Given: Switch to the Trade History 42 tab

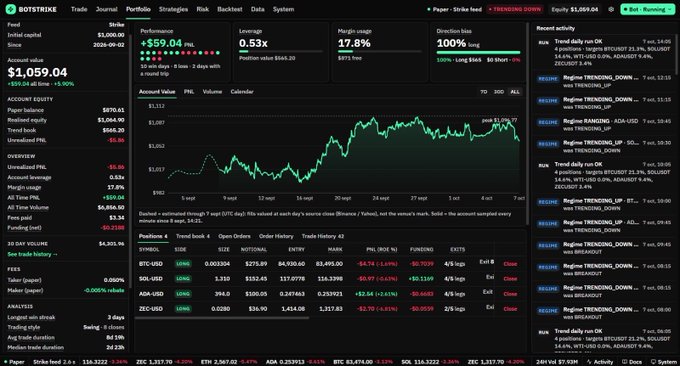Looking at the screenshot, I should tap(323, 236).
